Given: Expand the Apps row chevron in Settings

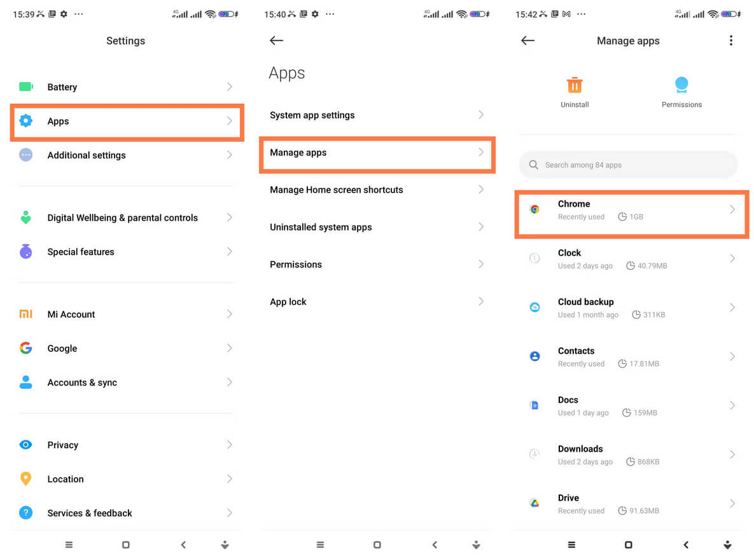Looking at the screenshot, I should tap(229, 121).
